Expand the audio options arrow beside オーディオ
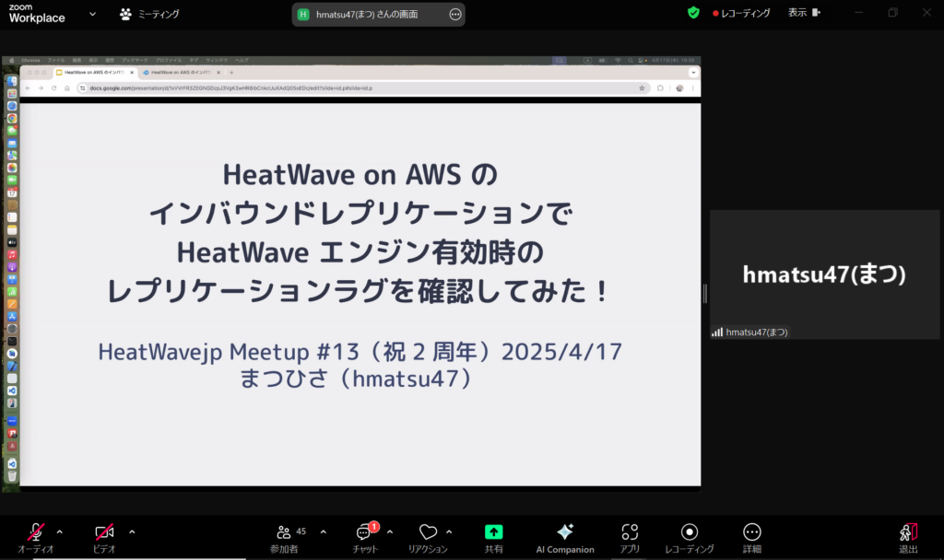944x560 pixels. coord(60,531)
